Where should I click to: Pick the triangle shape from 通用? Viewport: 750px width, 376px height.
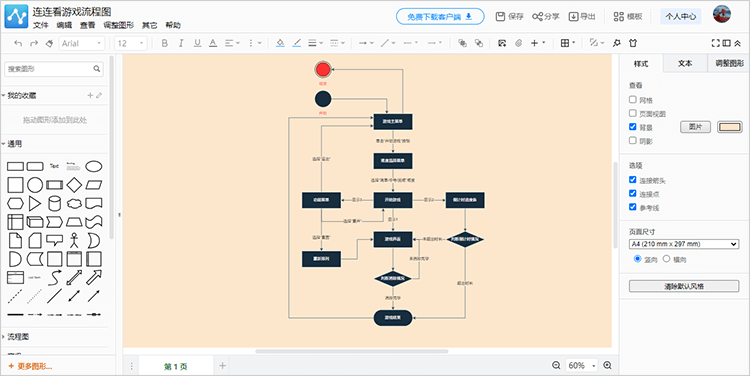35,203
